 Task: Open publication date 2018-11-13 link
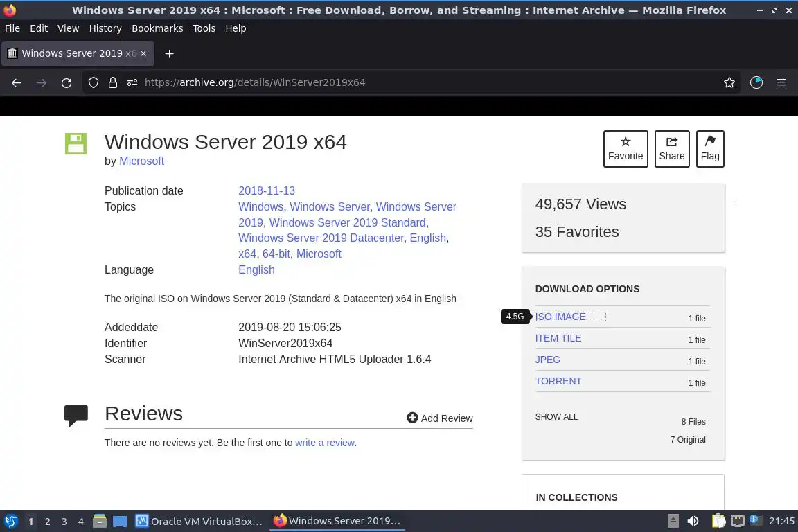267,191
